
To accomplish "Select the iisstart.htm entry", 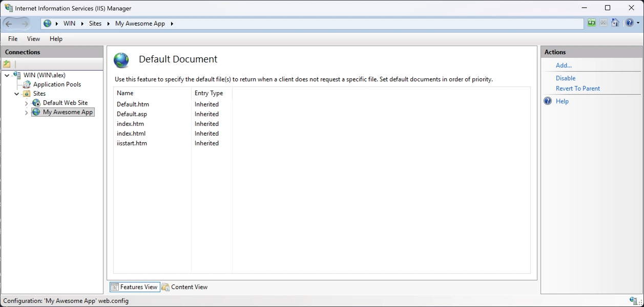I will (132, 143).
